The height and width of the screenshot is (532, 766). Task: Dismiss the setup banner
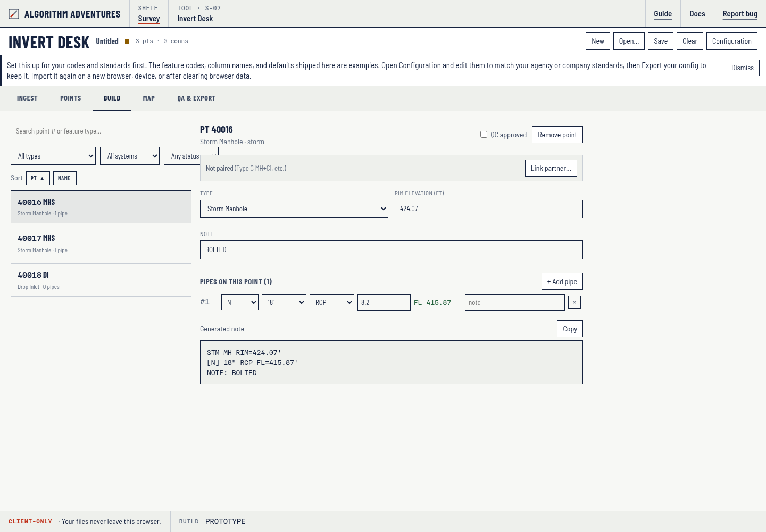743,68
